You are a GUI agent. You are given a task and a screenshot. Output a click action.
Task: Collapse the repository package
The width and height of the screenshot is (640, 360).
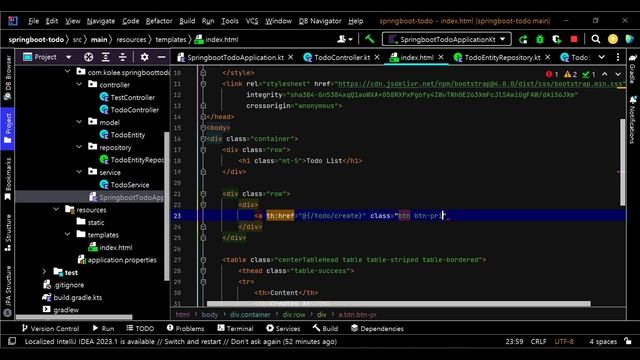pos(79,147)
